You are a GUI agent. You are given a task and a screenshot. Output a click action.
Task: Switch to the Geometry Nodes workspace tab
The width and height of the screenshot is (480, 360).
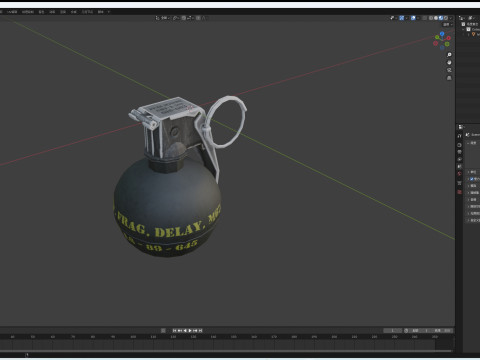pyautogui.click(x=87, y=12)
